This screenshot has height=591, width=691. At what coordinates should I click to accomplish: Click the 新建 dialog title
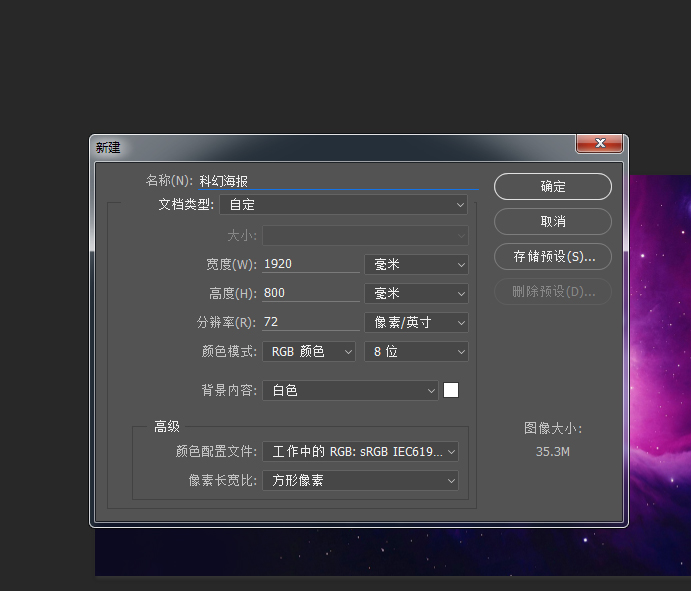[x=108, y=148]
